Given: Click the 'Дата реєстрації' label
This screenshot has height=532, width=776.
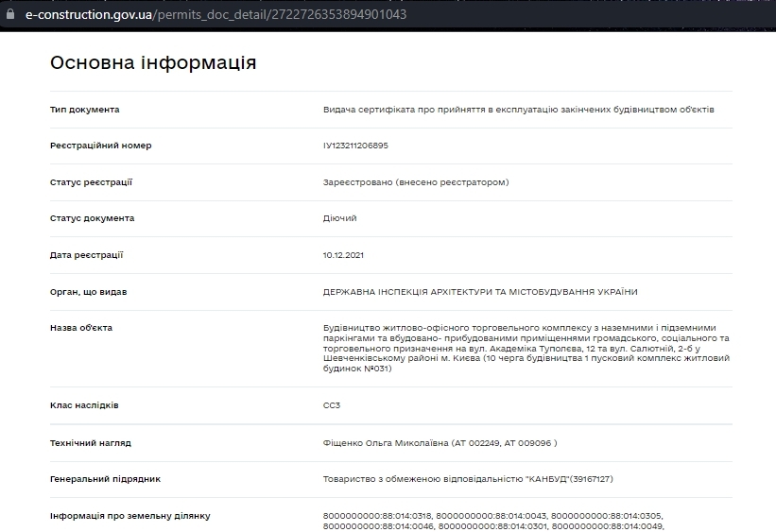Looking at the screenshot, I should pyautogui.click(x=87, y=255).
